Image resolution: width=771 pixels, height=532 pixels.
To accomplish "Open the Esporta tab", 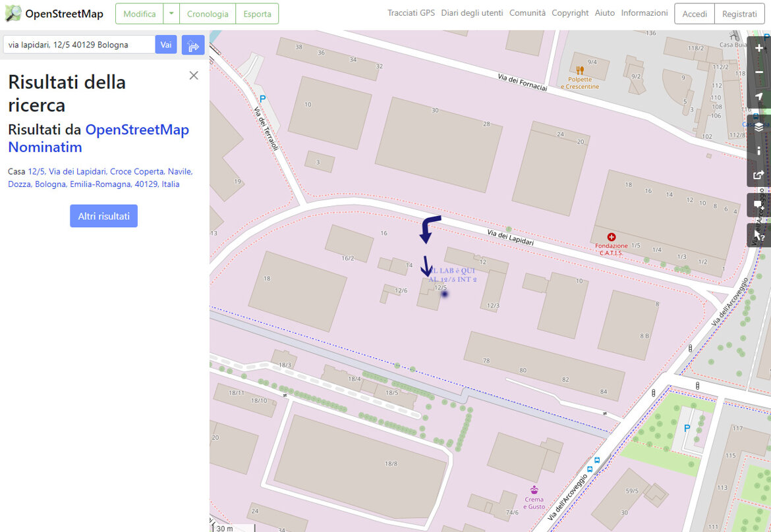I will pos(257,14).
